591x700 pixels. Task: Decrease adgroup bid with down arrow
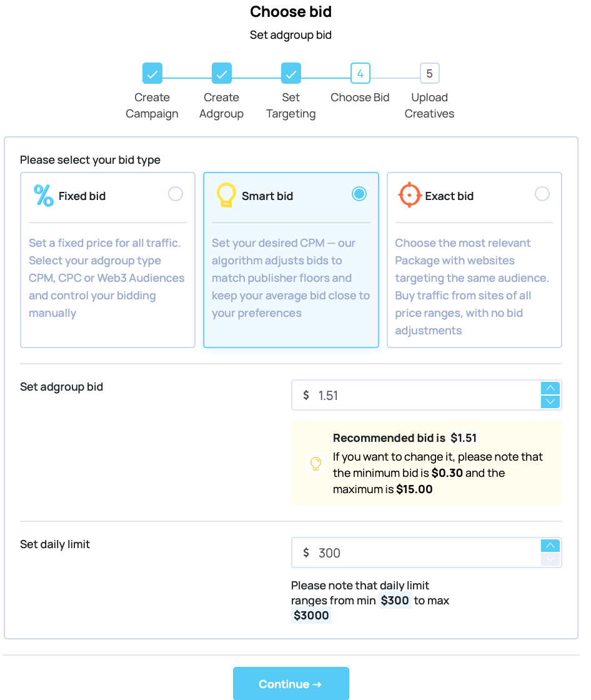click(x=550, y=402)
